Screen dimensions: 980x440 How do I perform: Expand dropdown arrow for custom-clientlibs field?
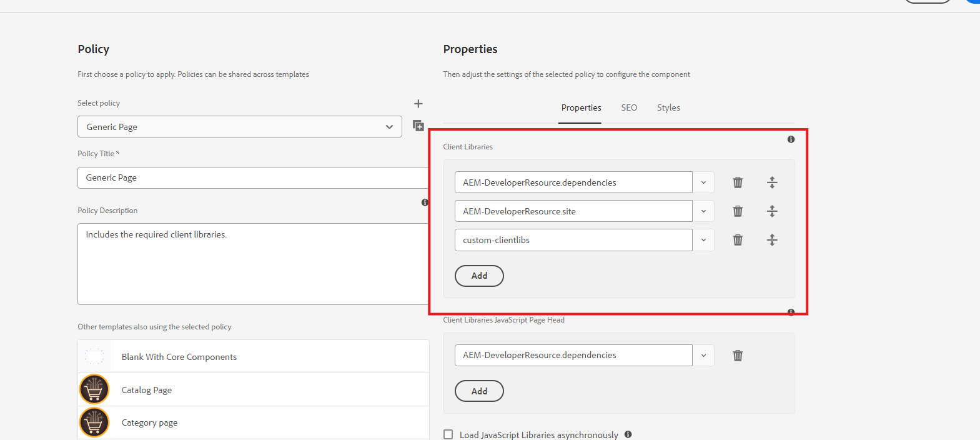click(x=703, y=240)
